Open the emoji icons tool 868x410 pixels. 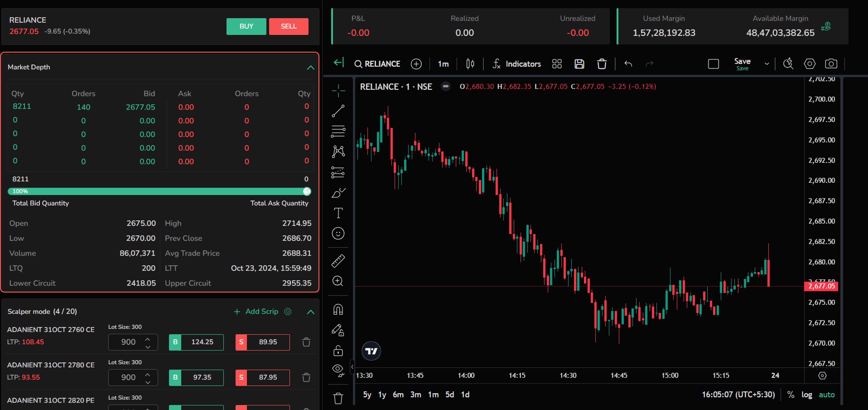(x=338, y=234)
